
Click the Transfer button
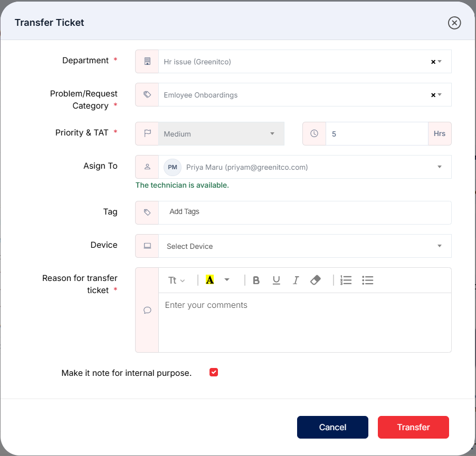413,427
